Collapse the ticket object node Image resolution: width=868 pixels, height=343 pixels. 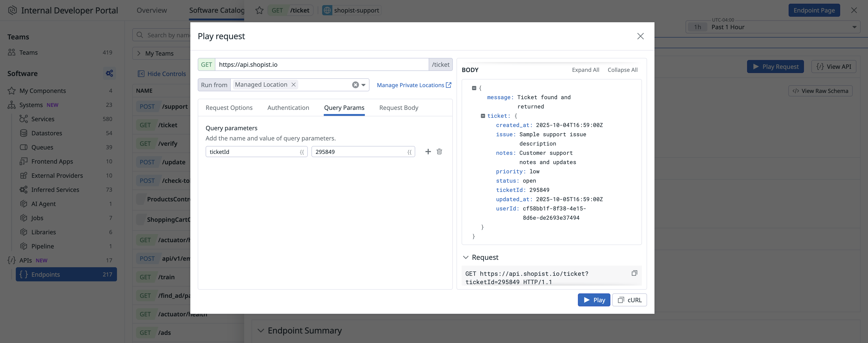483,116
